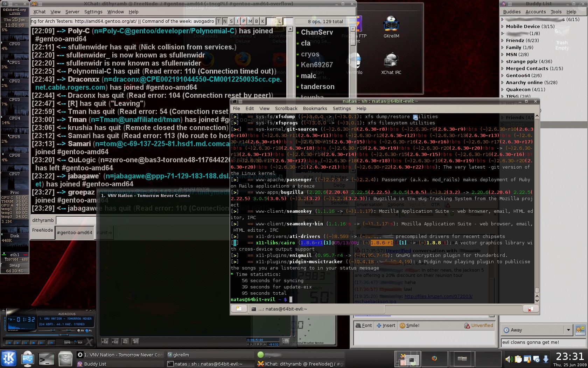The height and width of the screenshot is (368, 588).
Task: Click Audacious add file button
Action: coord(105,341)
